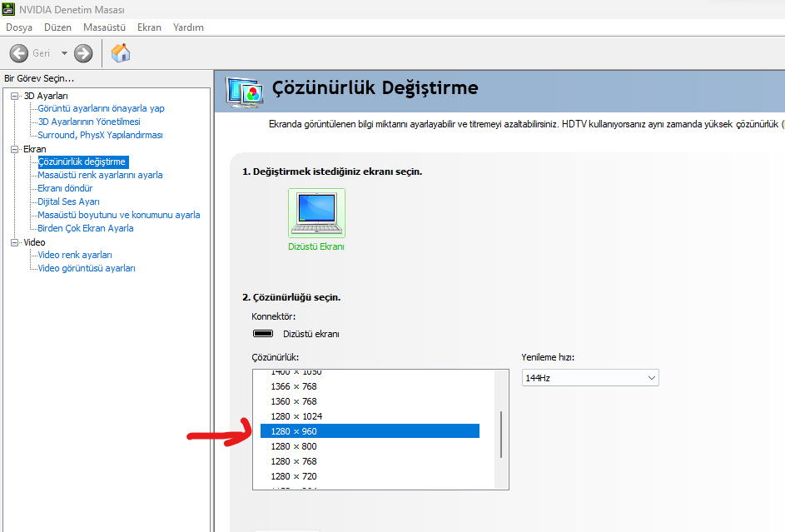The image size is (785, 532).
Task: Collapse the 3D Ayarları tree node
Action: (14, 96)
